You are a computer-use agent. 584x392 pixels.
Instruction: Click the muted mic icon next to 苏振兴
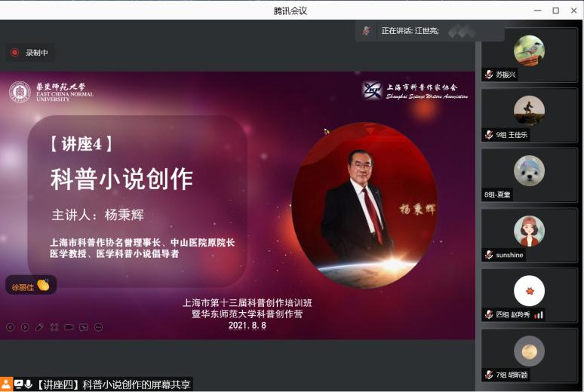(489, 75)
